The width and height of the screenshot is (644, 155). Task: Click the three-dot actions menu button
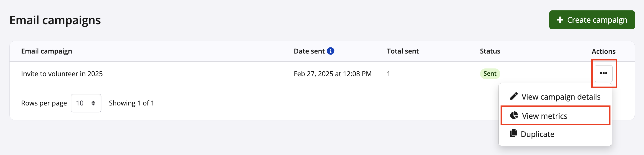pyautogui.click(x=603, y=73)
